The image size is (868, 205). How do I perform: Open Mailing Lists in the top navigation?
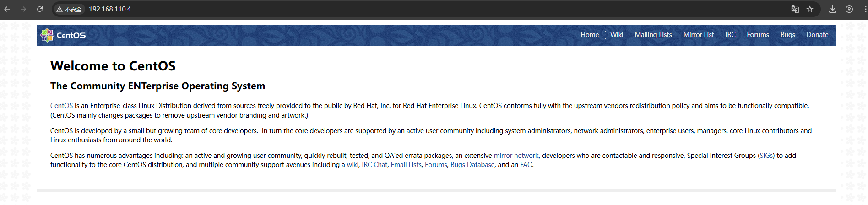(x=653, y=35)
